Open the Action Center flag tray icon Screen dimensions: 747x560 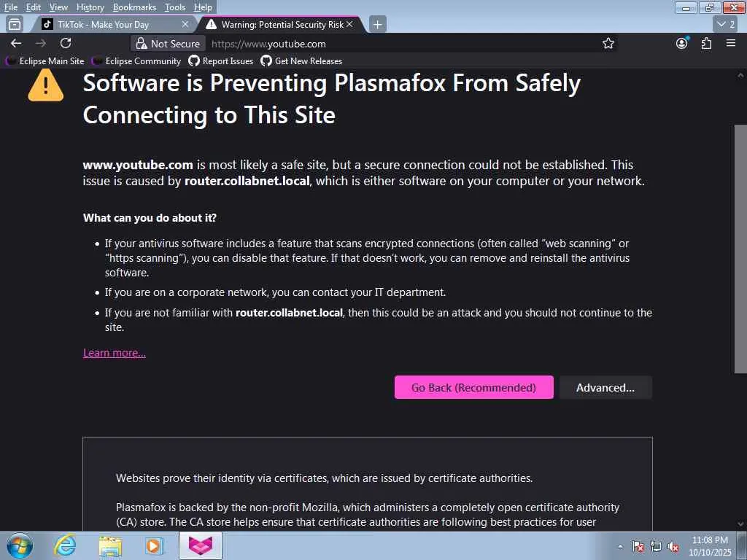pyautogui.click(x=638, y=547)
